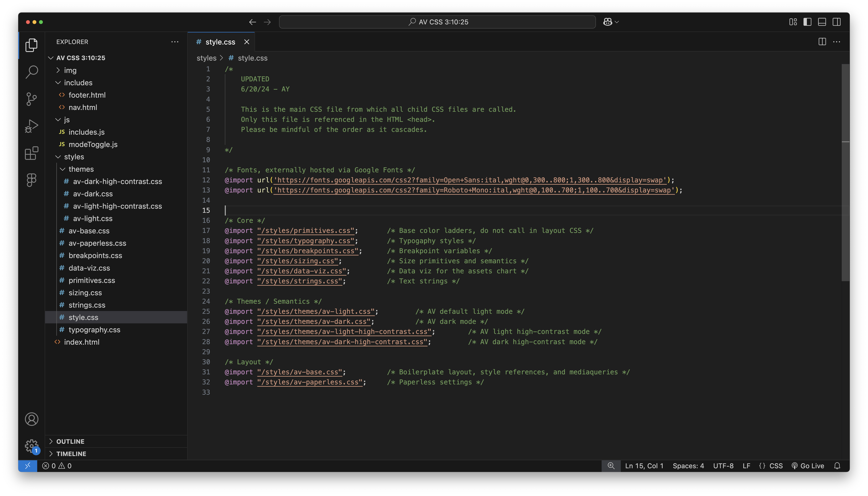Click the style.css breadcrumb
This screenshot has width=868, height=496.
[x=252, y=58]
